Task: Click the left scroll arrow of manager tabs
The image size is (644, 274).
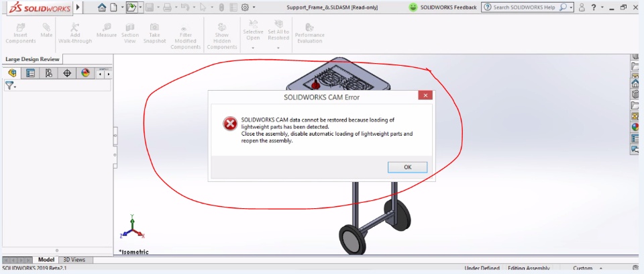Action: [x=101, y=74]
